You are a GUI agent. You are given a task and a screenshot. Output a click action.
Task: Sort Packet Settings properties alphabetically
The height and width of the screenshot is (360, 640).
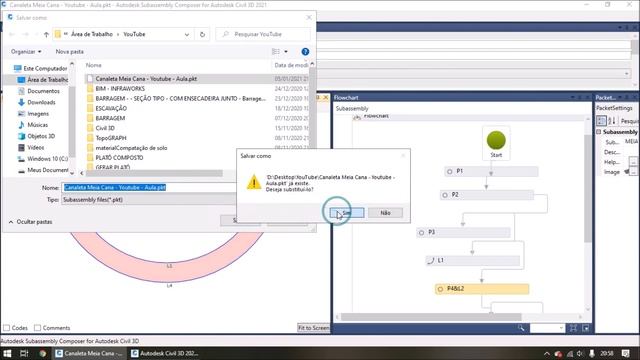tap(611, 121)
